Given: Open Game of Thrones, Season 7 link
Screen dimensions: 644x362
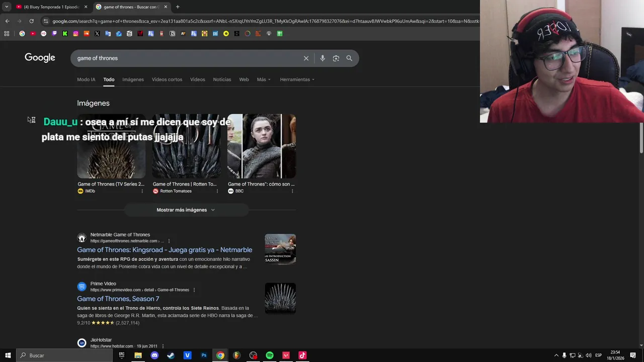Looking at the screenshot, I should 118,299.
